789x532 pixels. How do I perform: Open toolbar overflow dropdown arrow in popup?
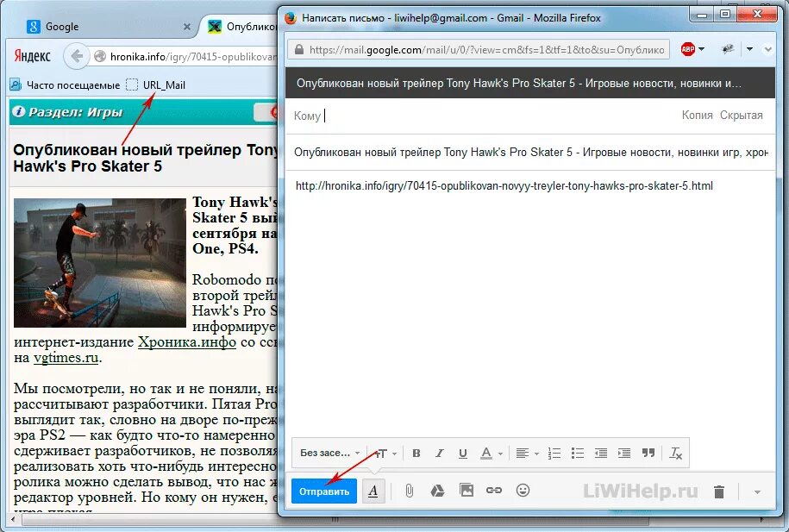click(749, 49)
